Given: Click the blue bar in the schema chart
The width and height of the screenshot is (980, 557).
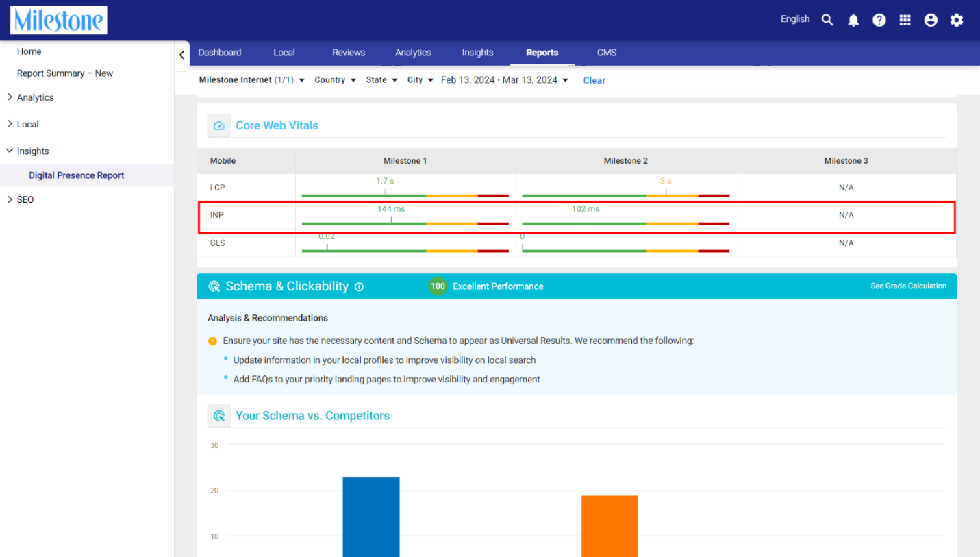Looking at the screenshot, I should [x=371, y=517].
